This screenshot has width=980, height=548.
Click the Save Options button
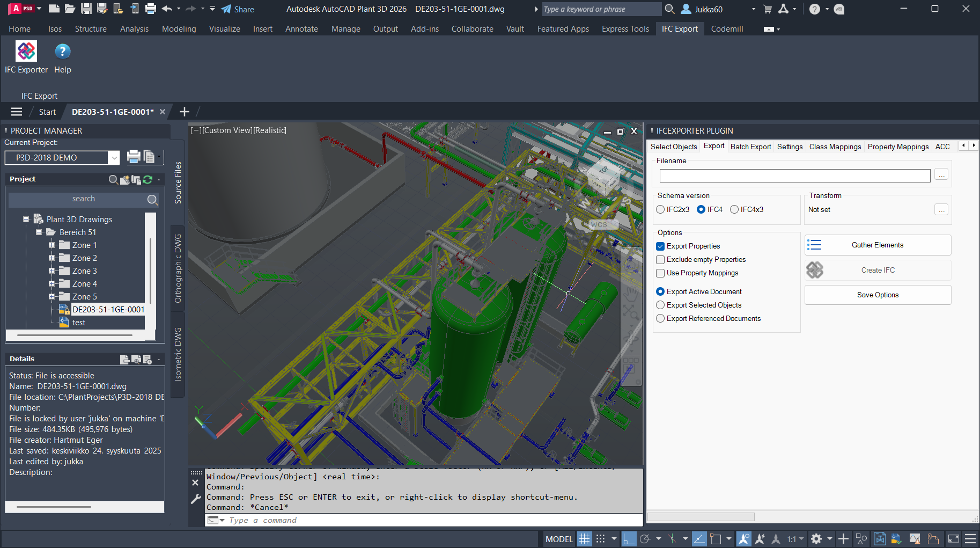[878, 295]
